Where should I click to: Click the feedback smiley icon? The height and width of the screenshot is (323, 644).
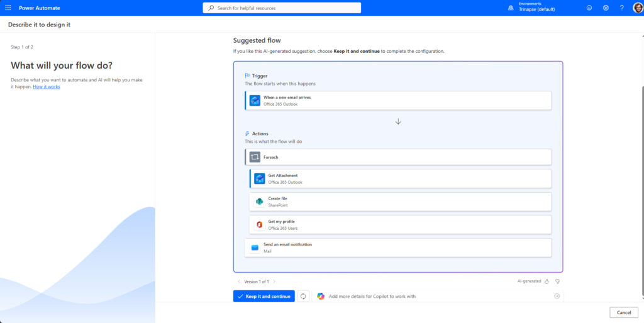589,8
